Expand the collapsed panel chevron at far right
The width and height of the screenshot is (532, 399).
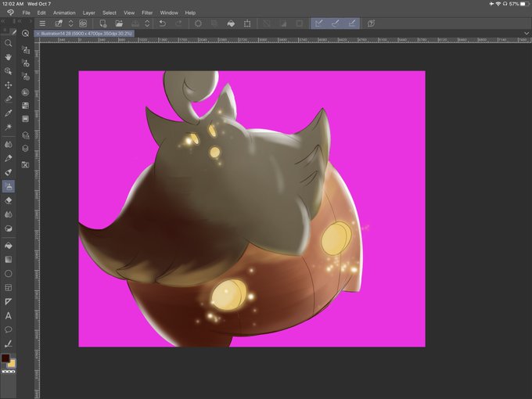coord(527,33)
